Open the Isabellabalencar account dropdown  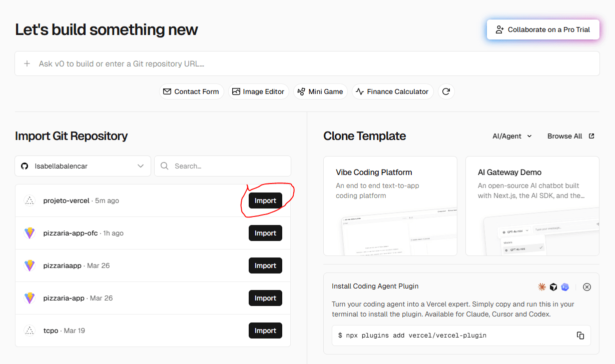(83, 166)
